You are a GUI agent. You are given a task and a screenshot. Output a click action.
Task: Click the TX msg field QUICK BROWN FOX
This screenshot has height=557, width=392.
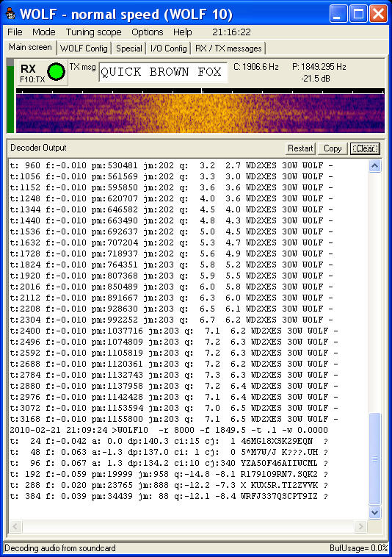163,72
